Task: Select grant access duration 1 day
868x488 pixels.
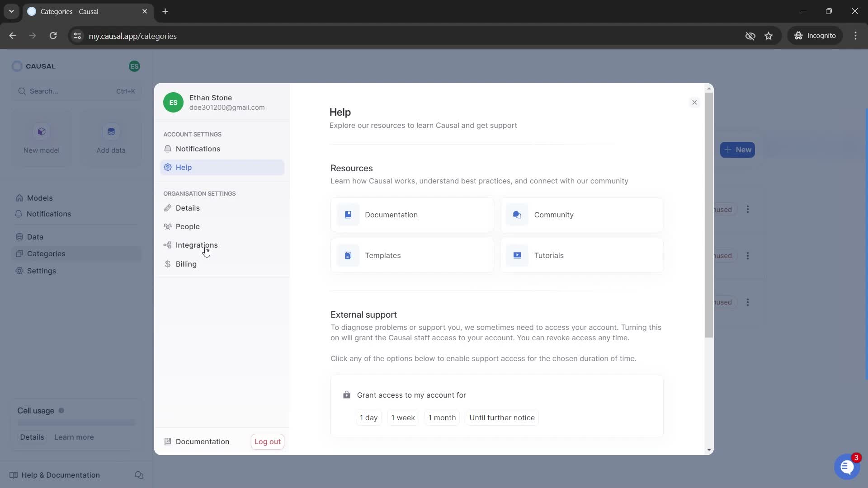Action: point(369,417)
